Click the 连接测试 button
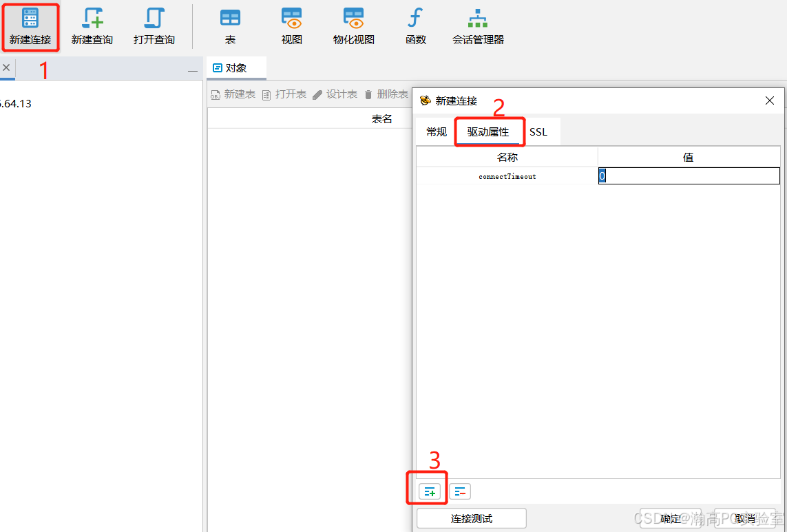This screenshot has width=787, height=532. click(x=471, y=518)
